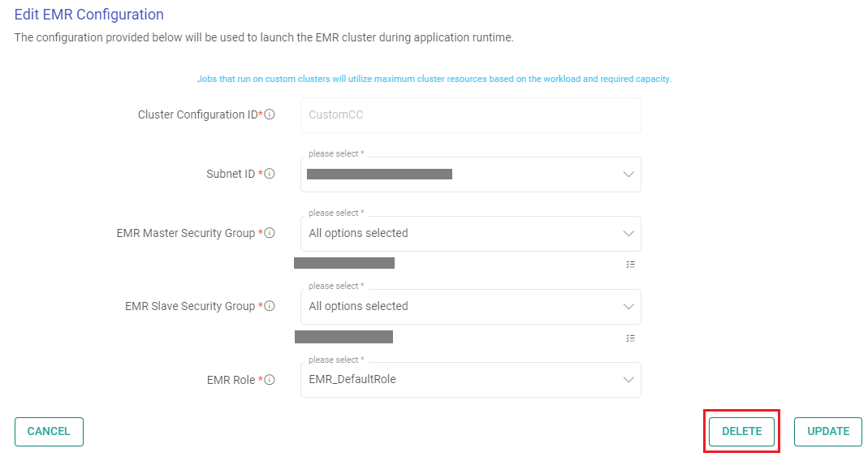Open EMR Slave Security Group dropdown chevron
868x457 pixels.
tap(628, 307)
